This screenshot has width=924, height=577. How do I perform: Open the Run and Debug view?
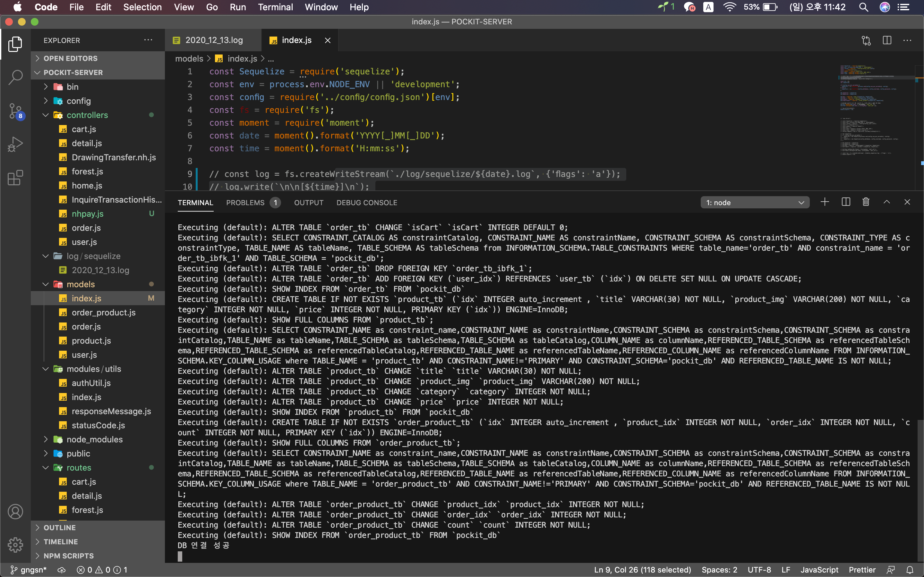(x=15, y=144)
